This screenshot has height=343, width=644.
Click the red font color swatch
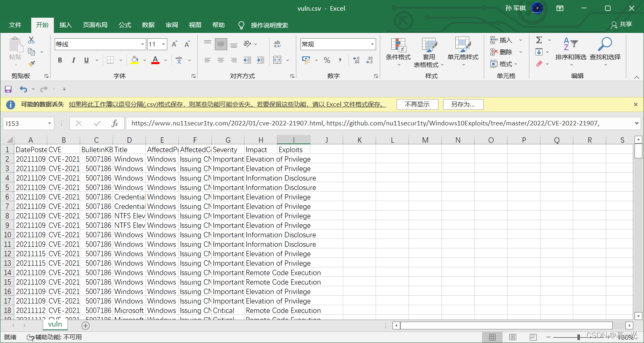point(155,60)
